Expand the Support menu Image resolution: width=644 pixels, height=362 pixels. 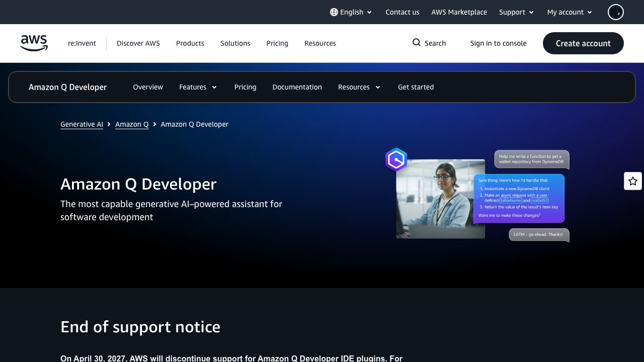tap(517, 12)
